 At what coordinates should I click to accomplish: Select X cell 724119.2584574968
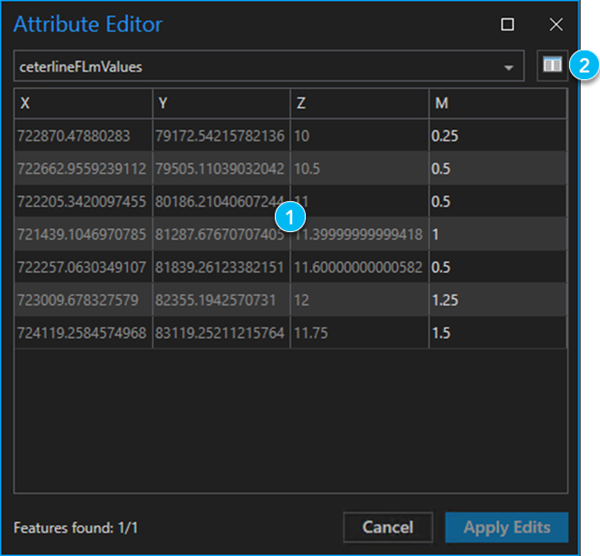[83, 329]
